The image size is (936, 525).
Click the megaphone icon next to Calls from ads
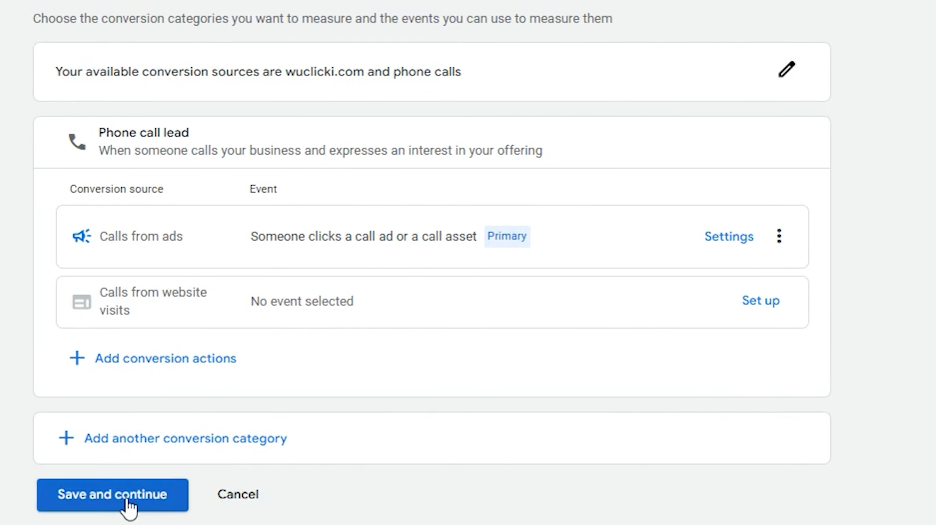(82, 236)
